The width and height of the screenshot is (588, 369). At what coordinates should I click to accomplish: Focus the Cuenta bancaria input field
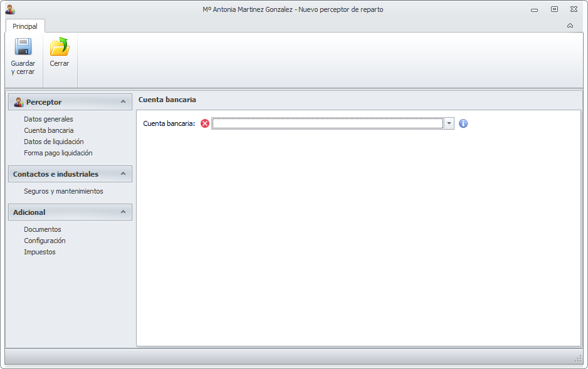[327, 123]
